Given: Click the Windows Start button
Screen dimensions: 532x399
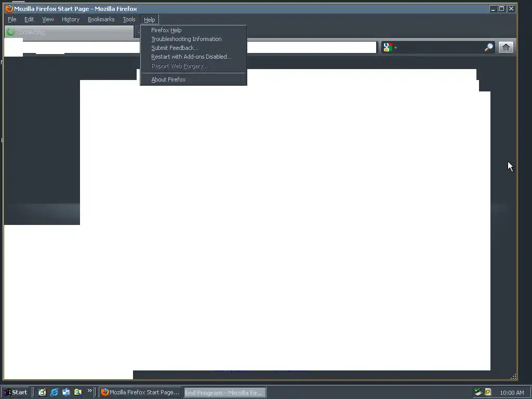Looking at the screenshot, I should [16, 392].
